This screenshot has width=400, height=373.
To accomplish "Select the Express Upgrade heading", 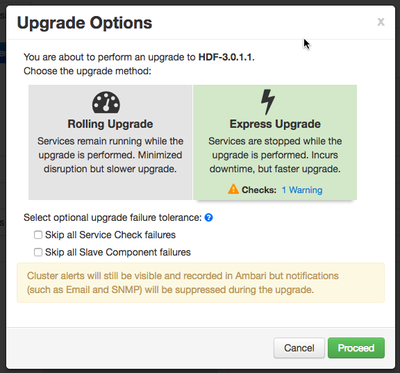I will (275, 124).
